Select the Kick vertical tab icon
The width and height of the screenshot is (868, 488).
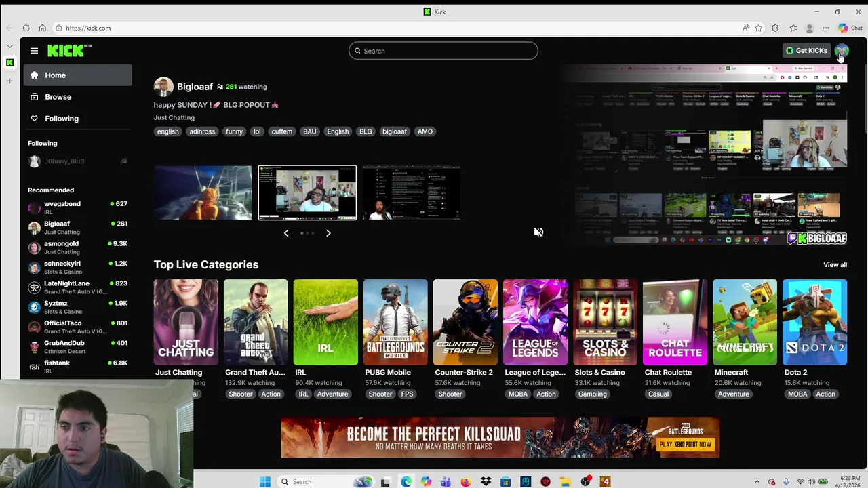point(9,62)
